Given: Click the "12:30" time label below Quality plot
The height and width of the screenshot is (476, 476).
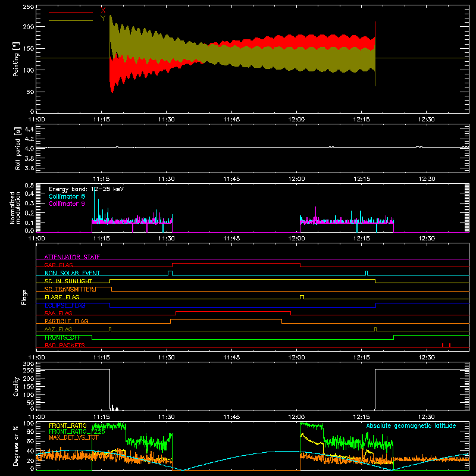Looking at the screenshot, I should click(427, 417).
